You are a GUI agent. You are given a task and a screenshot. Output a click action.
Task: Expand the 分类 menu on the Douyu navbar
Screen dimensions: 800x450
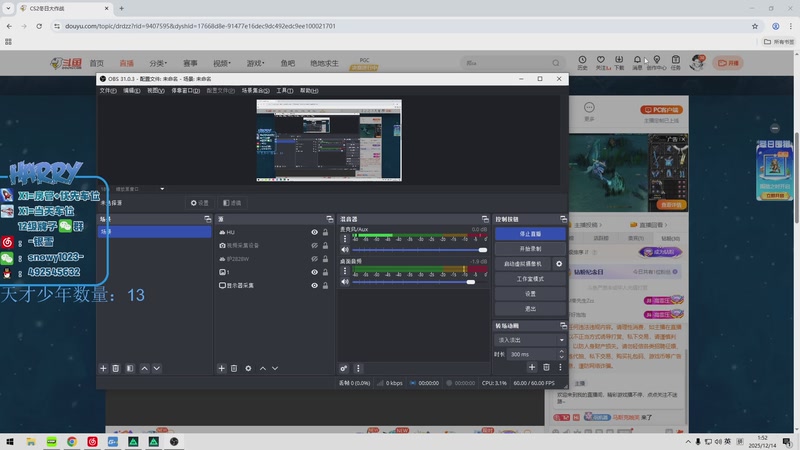[x=158, y=63]
